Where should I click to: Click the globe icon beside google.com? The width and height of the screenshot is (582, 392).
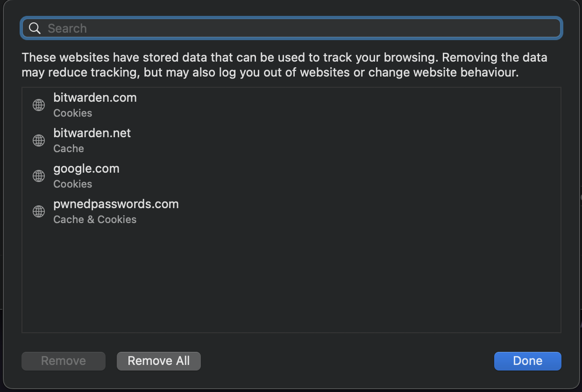point(39,176)
